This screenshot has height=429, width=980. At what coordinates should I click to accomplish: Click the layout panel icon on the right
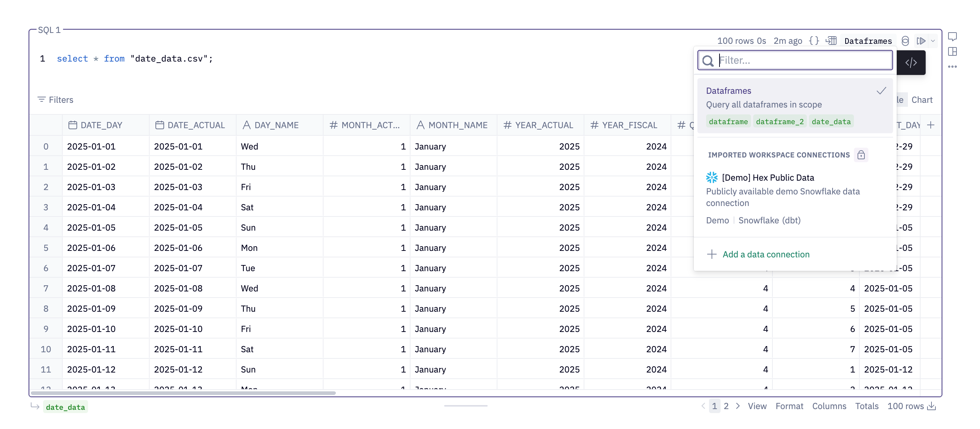pos(952,51)
